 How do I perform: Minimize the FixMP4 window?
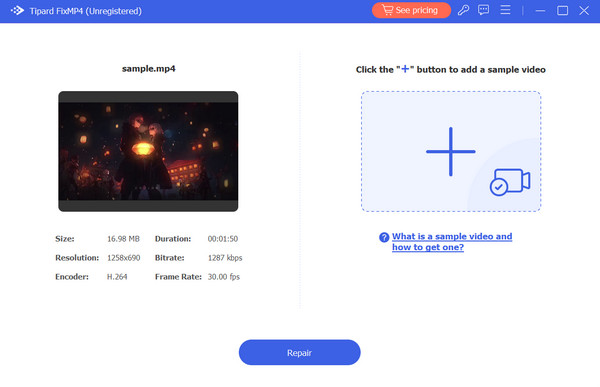pyautogui.click(x=540, y=11)
